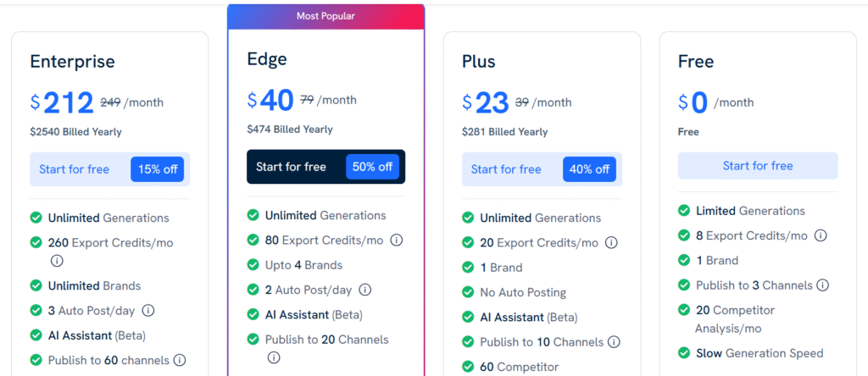Click info icon next to 8 Export Credits
This screenshot has width=868, height=376.
pyautogui.click(x=820, y=235)
